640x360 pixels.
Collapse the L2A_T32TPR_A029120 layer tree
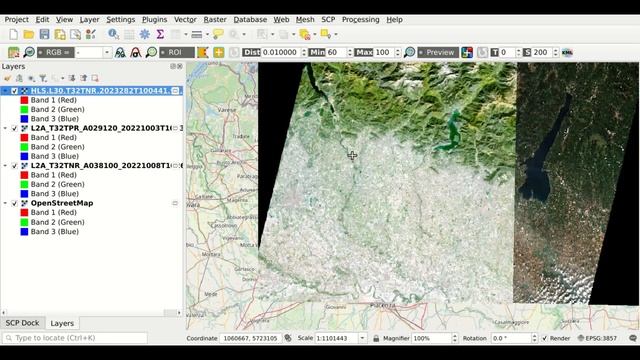(x=5, y=128)
